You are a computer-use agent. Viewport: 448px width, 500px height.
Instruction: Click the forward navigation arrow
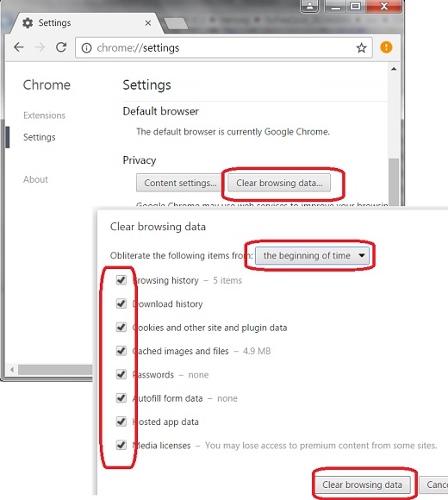[40, 47]
